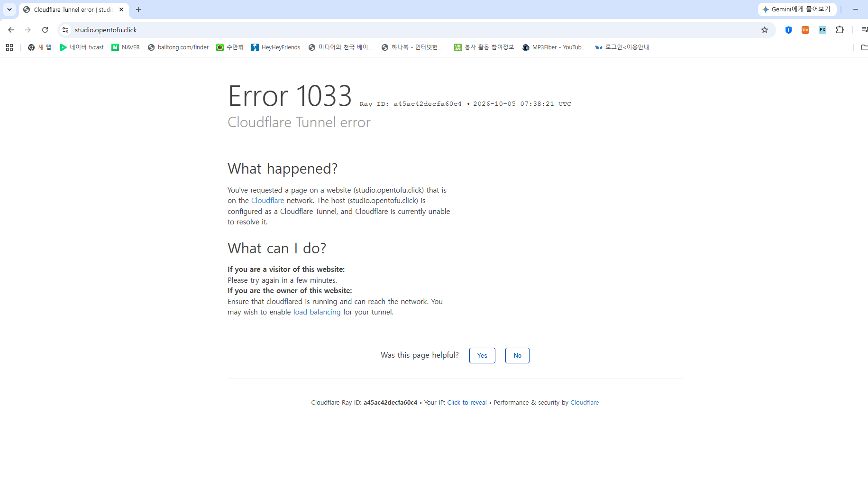868x481 pixels.
Task: Open the teal EX extension icon
Action: point(822,30)
